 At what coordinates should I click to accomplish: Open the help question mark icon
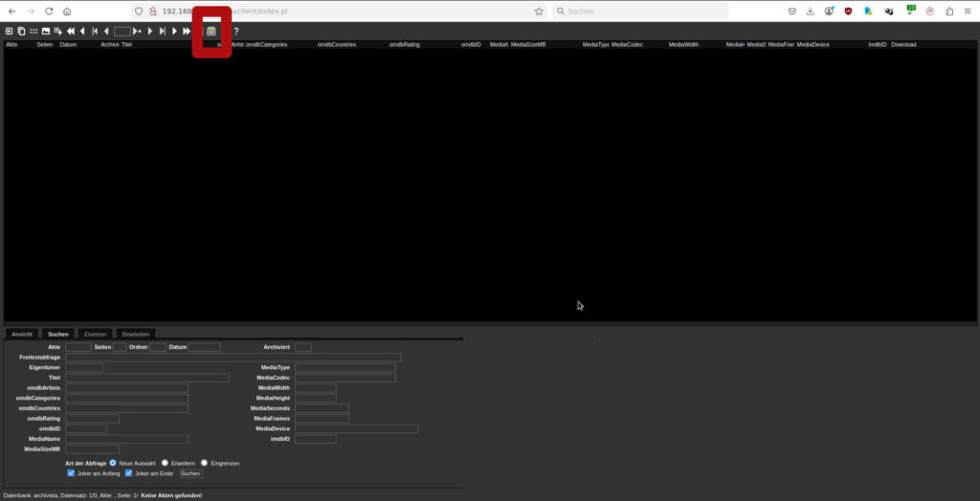coord(236,32)
